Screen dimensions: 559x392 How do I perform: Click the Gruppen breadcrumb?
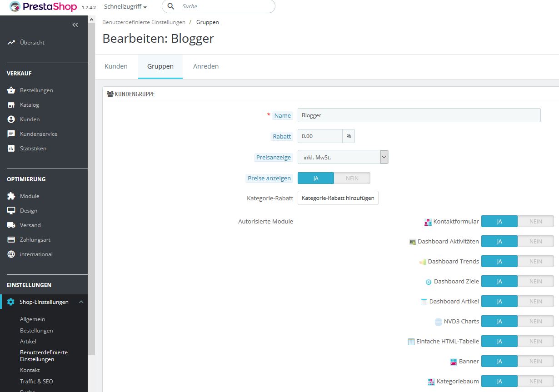pyautogui.click(x=208, y=22)
